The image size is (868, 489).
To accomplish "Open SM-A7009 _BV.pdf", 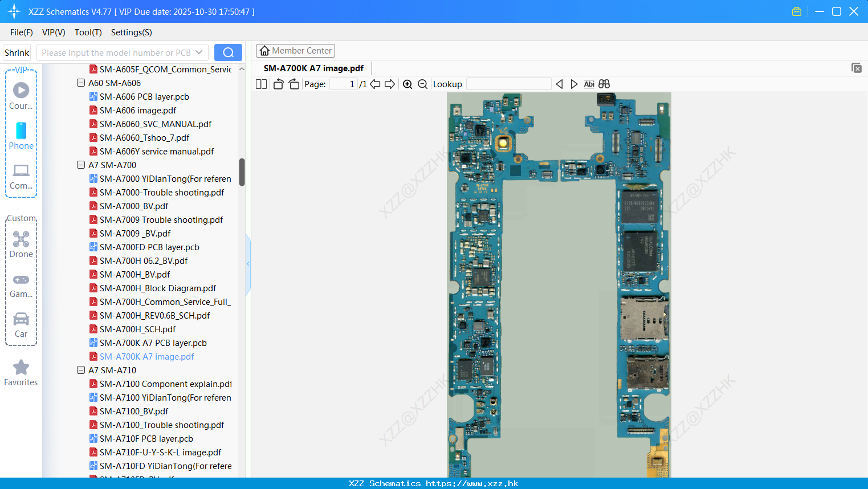I will [135, 234].
